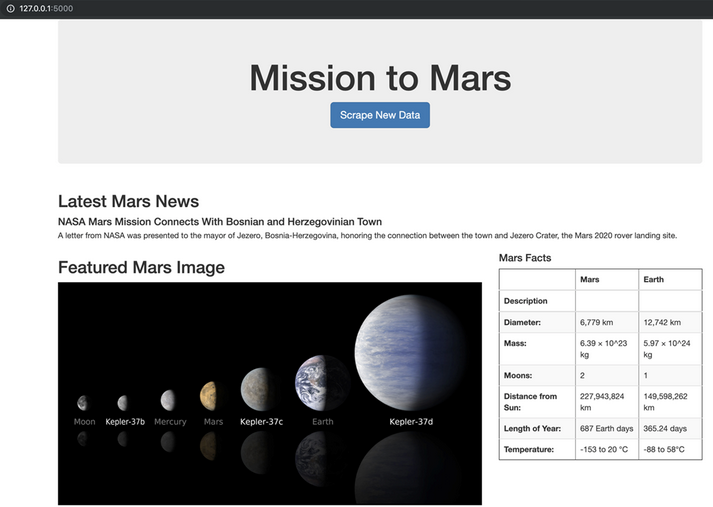Open the featured planets comparison image
Image resolution: width=713 pixels, height=507 pixels.
(x=270, y=393)
